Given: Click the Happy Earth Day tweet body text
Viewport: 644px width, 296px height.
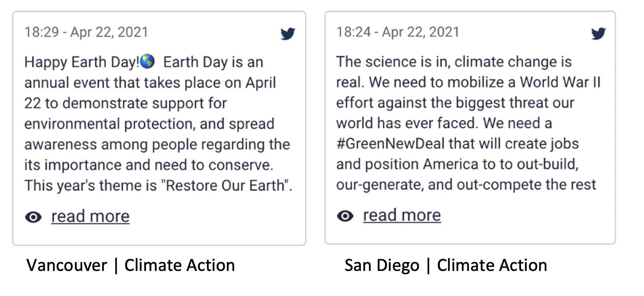Looking at the screenshot, I should click(158, 124).
